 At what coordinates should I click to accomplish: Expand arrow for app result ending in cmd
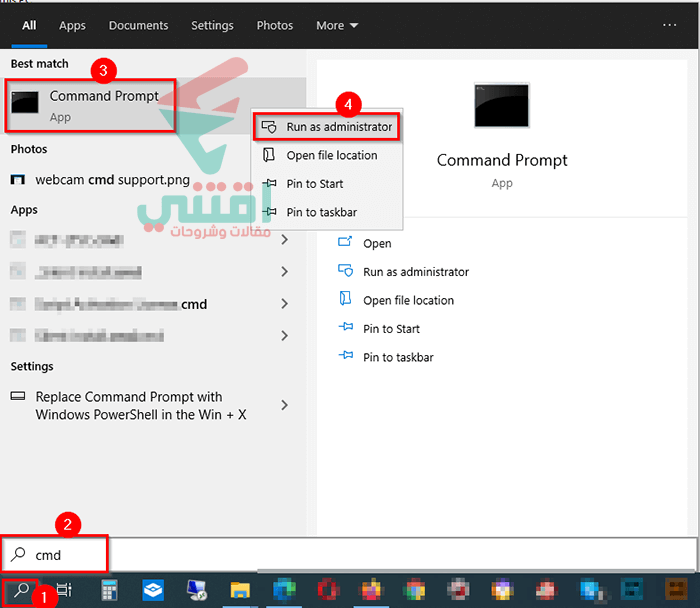click(x=284, y=304)
